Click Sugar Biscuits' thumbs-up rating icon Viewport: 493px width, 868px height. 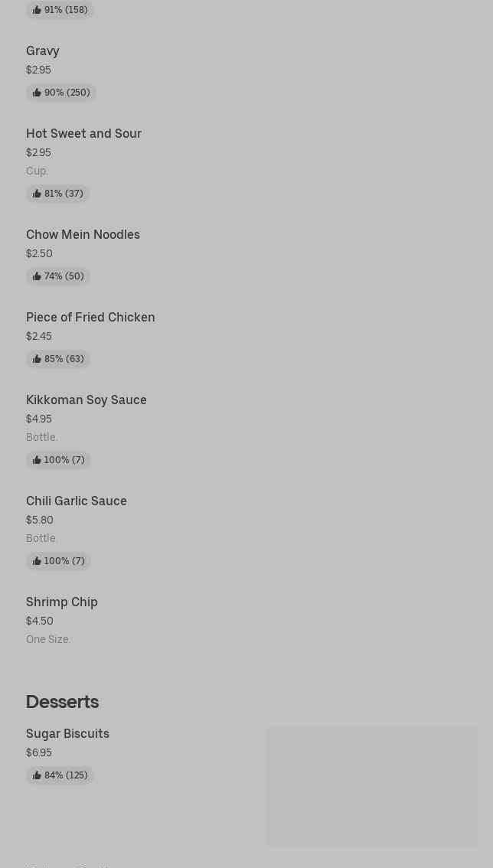[x=37, y=775]
